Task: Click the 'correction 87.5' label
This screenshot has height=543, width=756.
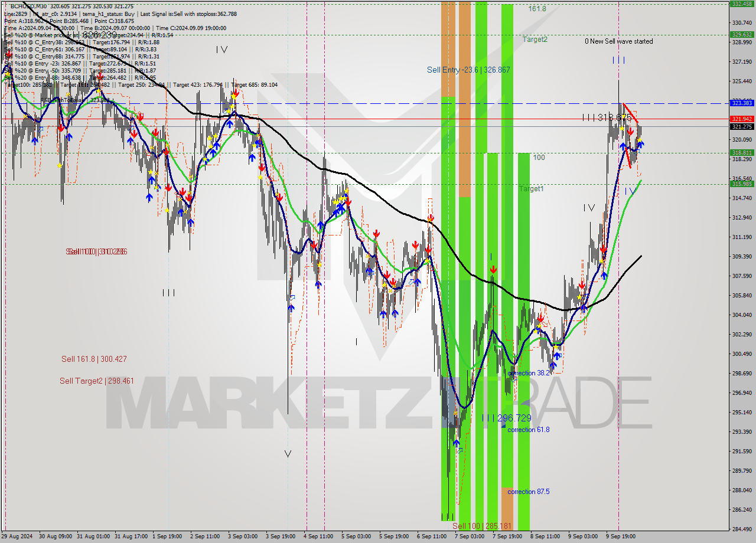Action: [x=529, y=492]
